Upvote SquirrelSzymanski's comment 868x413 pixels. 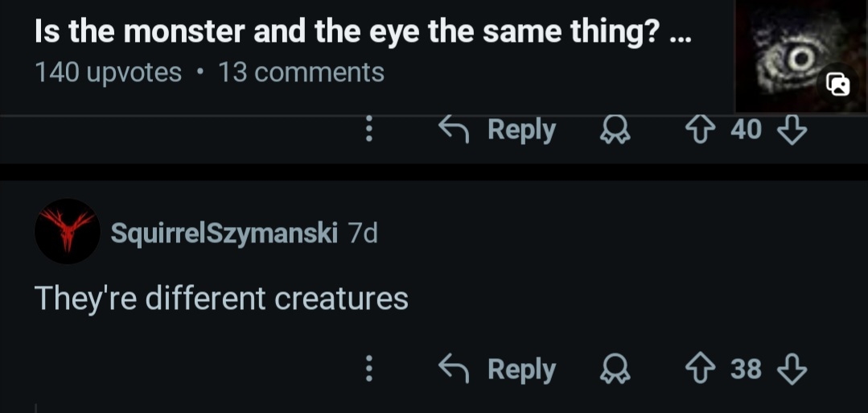tap(701, 370)
